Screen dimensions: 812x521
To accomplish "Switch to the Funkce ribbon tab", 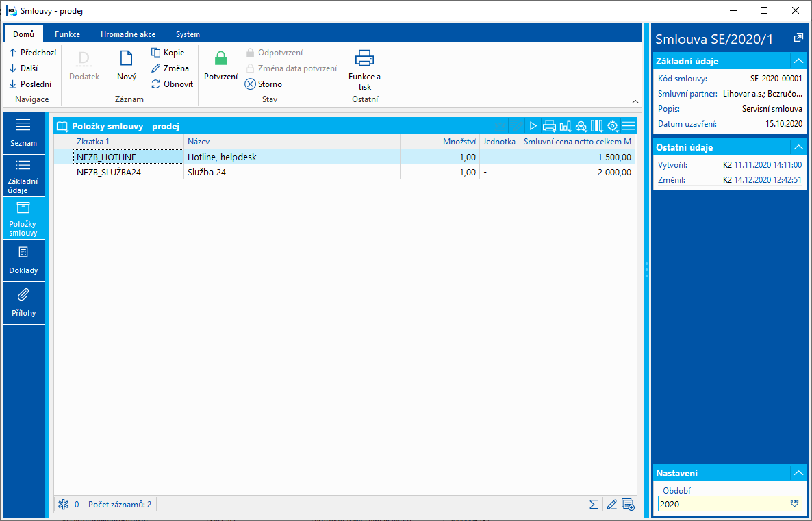I will (x=67, y=34).
